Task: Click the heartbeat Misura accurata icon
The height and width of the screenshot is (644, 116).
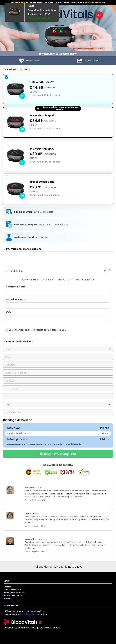Action: [22, 61]
